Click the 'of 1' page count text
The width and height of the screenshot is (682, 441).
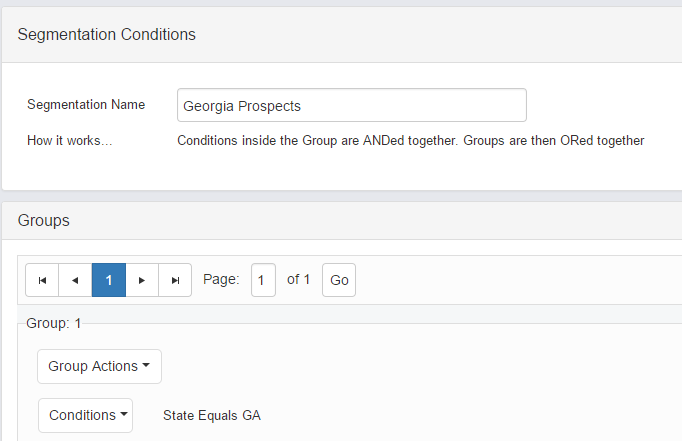(299, 280)
